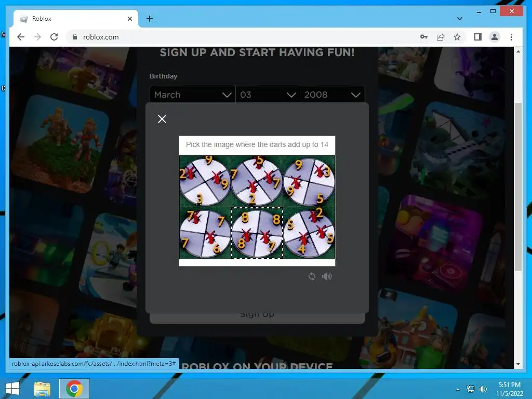Select the Roblox browser tab

tap(76, 19)
